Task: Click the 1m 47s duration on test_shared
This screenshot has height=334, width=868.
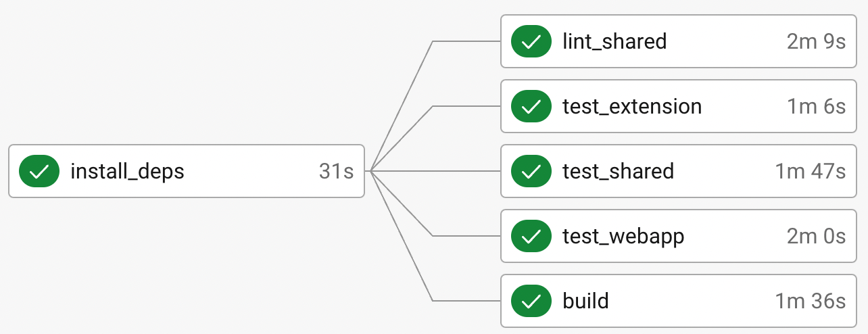Action: (x=811, y=171)
